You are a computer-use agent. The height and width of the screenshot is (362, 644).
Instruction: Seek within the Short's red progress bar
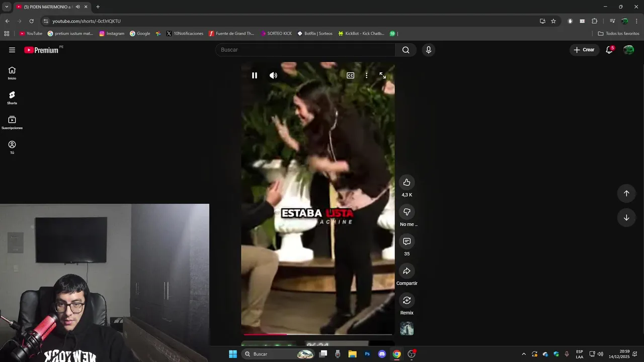[318, 334]
